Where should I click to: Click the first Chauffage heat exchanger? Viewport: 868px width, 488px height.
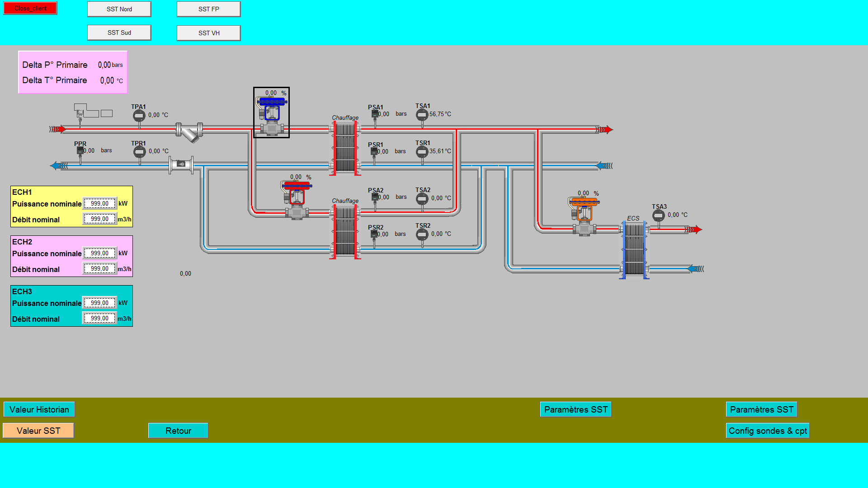(x=345, y=148)
